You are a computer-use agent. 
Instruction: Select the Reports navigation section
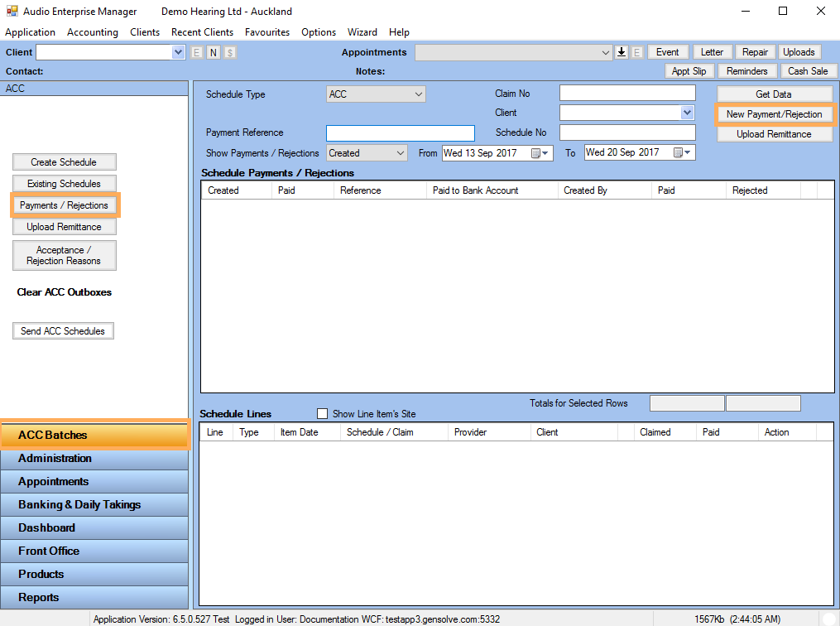[x=95, y=597]
